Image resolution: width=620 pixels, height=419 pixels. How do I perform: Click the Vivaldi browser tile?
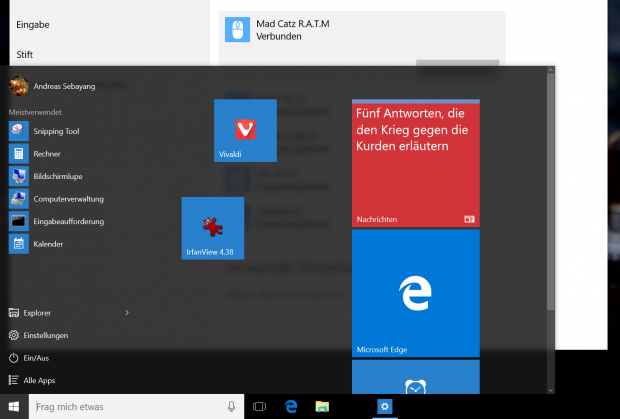[245, 130]
